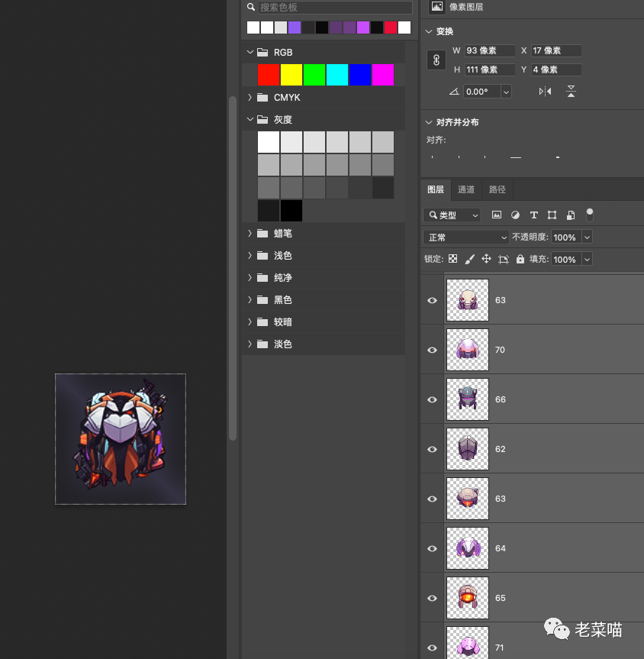This screenshot has height=659, width=644.
Task: Click the rotation angle icon
Action: pos(454,91)
